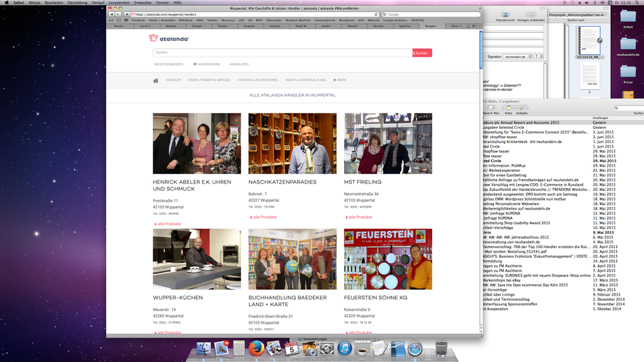Click the atalanda Suchen input field
Image resolution: width=644 pixels, height=362 pixels.
coord(283,53)
